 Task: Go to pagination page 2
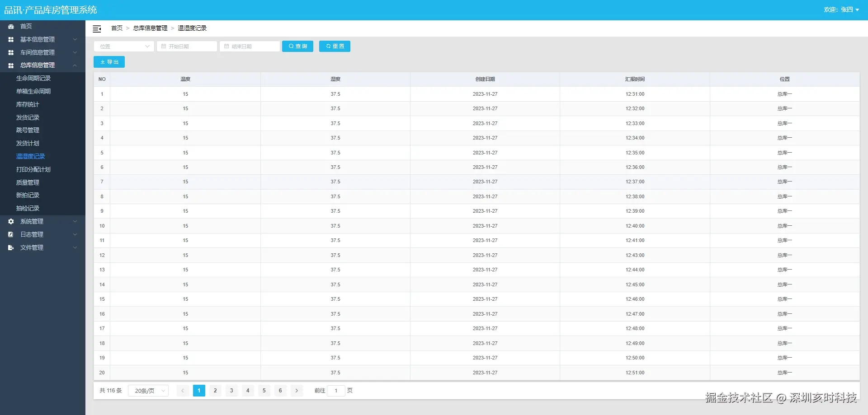215,391
